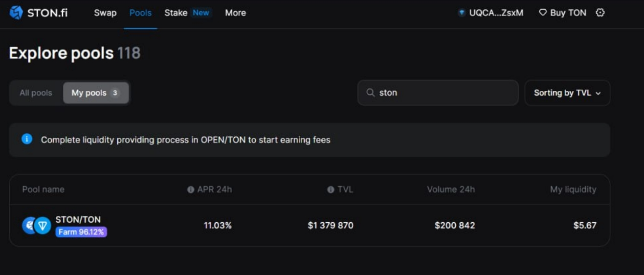
Task: Click the Farm 96.12% badge
Action: coord(81,232)
